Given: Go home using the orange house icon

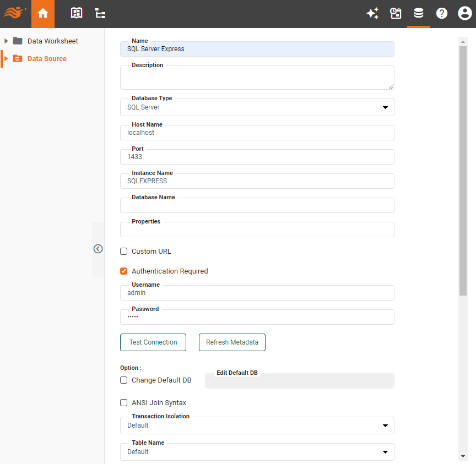Looking at the screenshot, I should tap(43, 13).
